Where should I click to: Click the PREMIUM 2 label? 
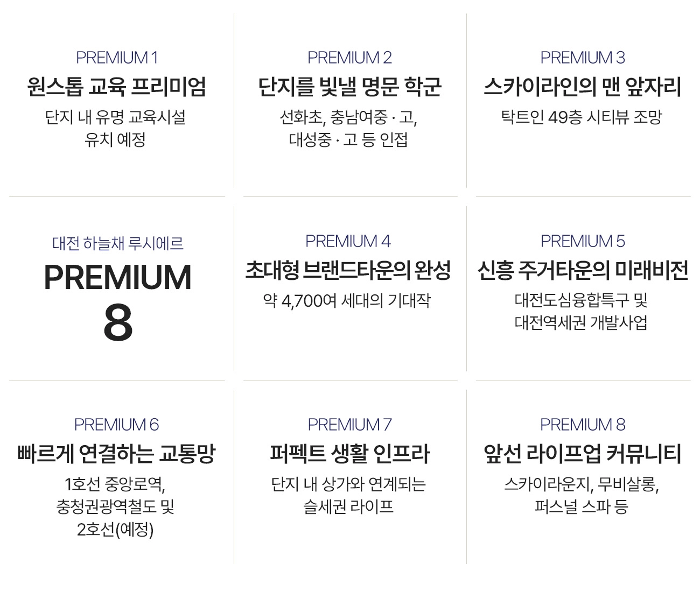tap(349, 58)
